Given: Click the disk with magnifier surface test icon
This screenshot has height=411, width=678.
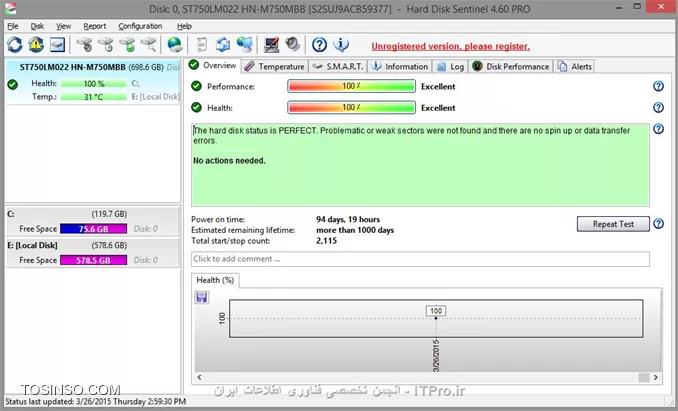Looking at the screenshot, I should 149,45.
